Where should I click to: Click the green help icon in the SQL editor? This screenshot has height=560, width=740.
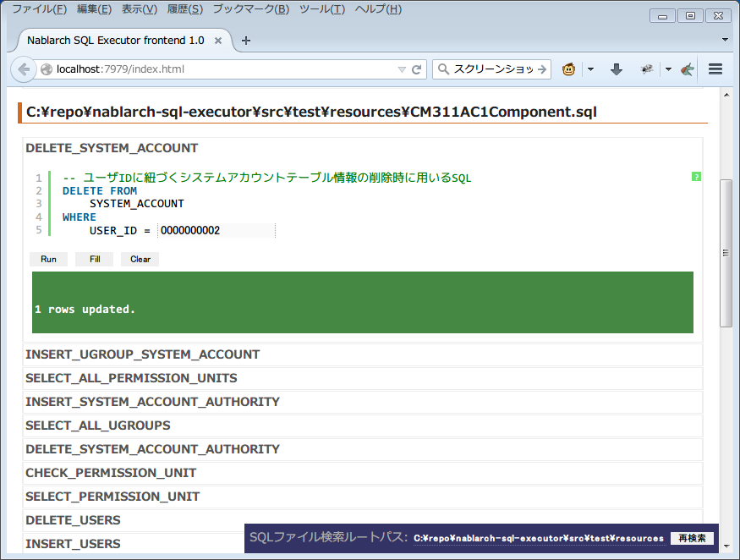pyautogui.click(x=696, y=177)
